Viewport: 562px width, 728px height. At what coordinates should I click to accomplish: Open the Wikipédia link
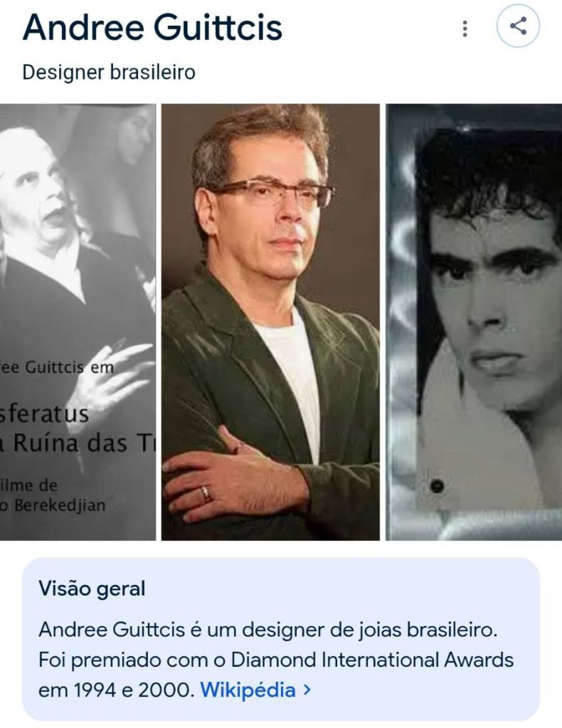(x=248, y=690)
